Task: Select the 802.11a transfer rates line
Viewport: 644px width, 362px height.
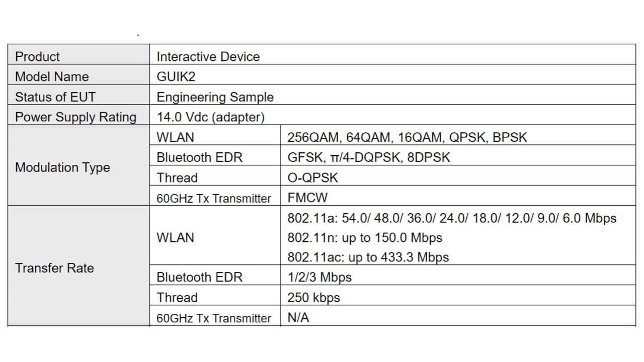Action: (452, 218)
